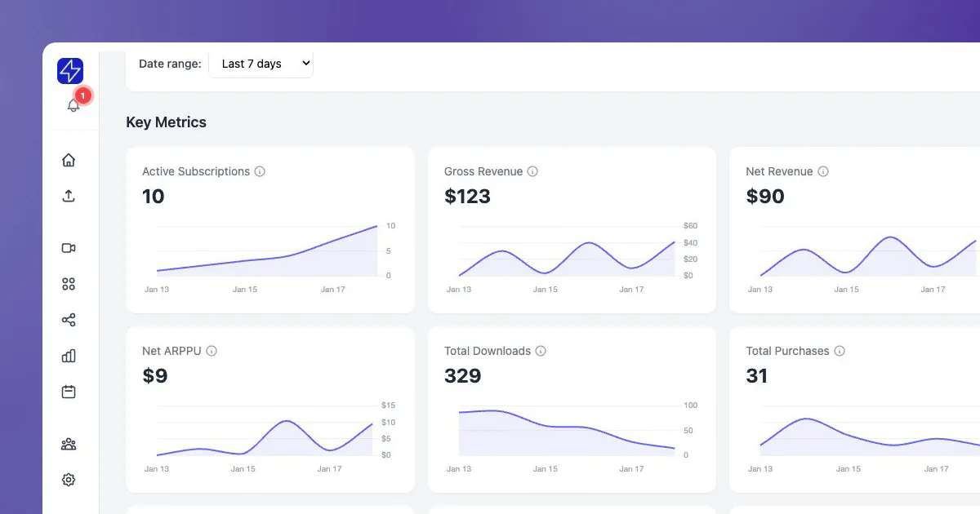
Task: Click info icon beside Total Downloads
Action: [541, 351]
